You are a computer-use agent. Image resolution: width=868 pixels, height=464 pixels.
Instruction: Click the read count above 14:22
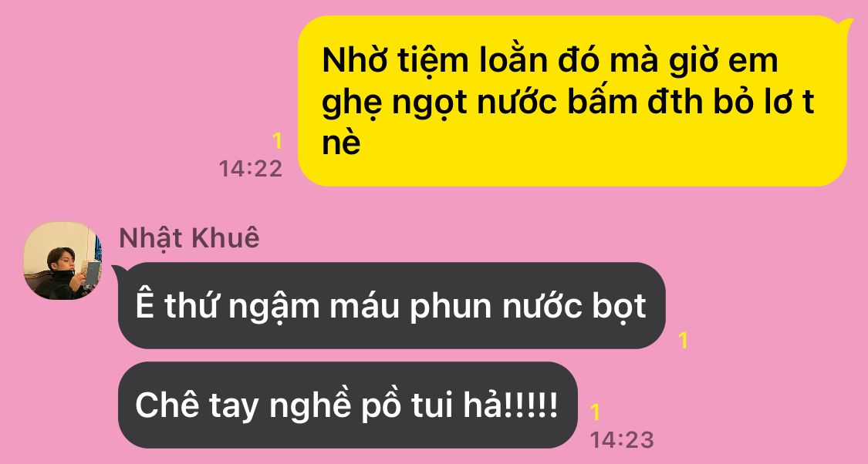(x=277, y=142)
